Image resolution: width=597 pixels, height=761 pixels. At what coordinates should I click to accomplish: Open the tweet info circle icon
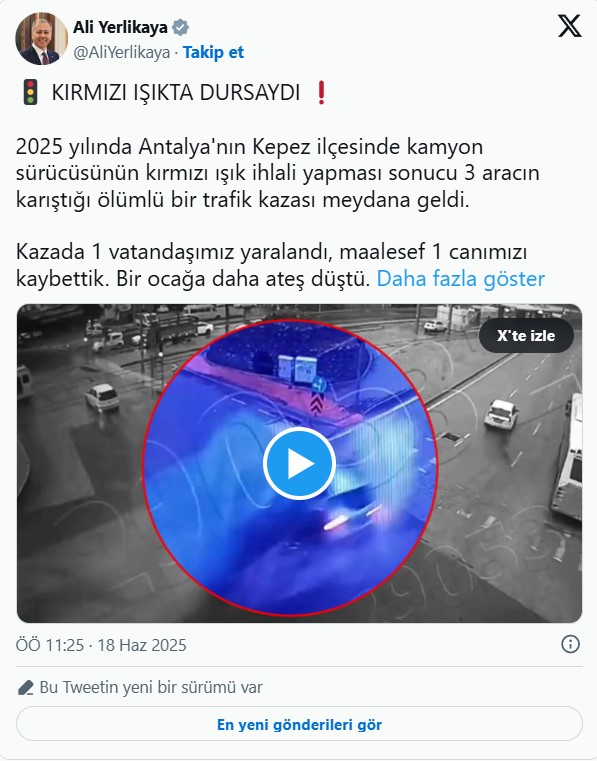point(570,645)
